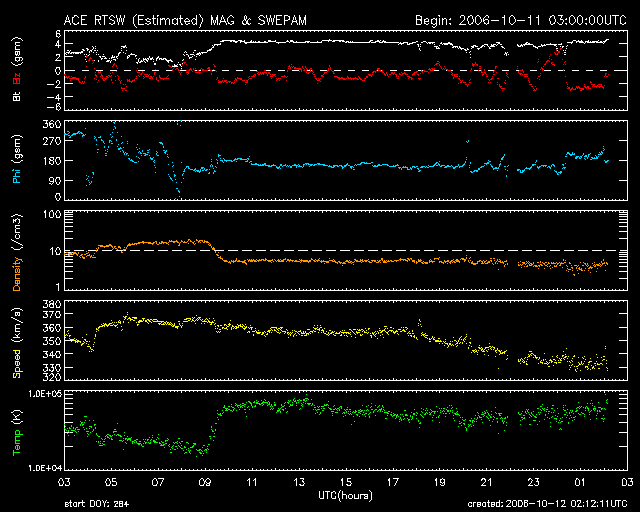Screen dimensions: 640x512
Task: Click the title 'ACE RTSW (Estimated) MAG & SWEPAM'
Action: point(185,20)
